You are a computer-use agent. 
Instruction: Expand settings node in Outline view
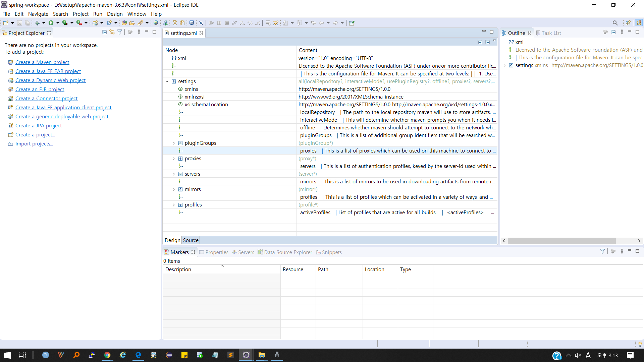pyautogui.click(x=504, y=65)
